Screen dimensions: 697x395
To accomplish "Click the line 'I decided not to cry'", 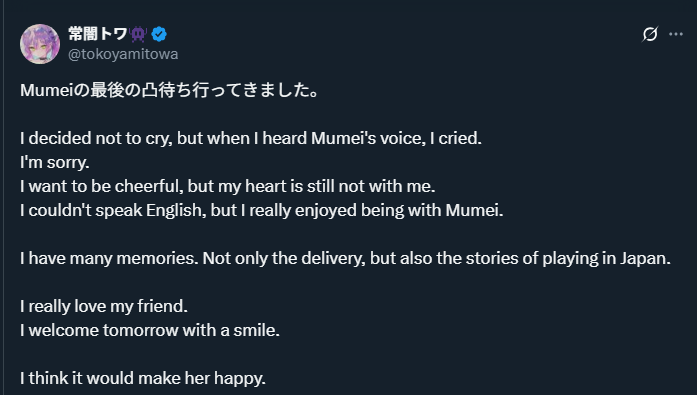I will coord(251,138).
